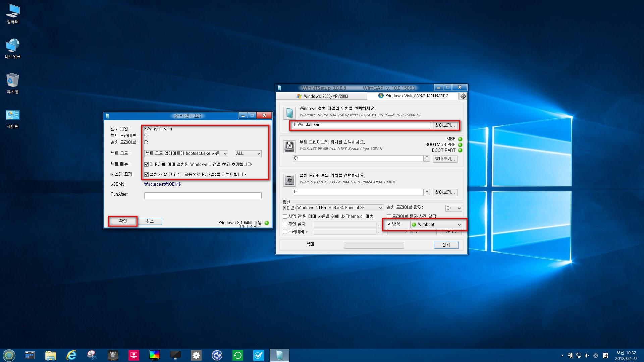Click the network tray icon
This screenshot has width=644, height=362.
click(x=579, y=356)
